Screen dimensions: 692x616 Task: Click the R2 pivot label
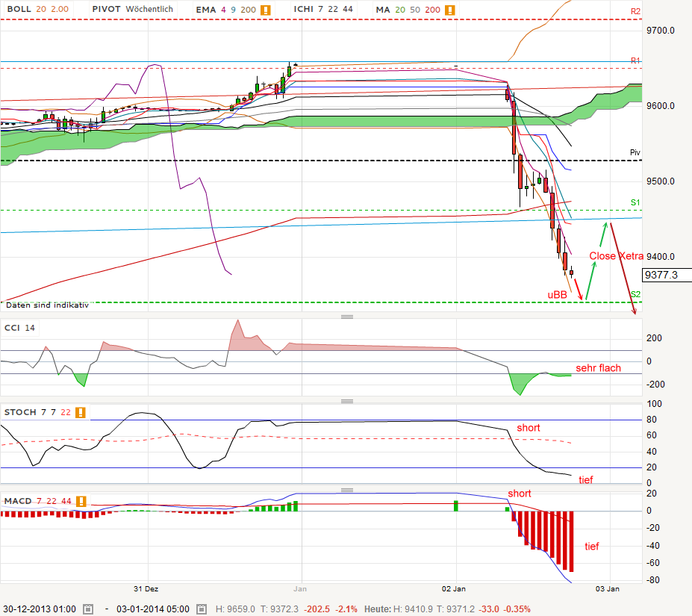coord(635,11)
